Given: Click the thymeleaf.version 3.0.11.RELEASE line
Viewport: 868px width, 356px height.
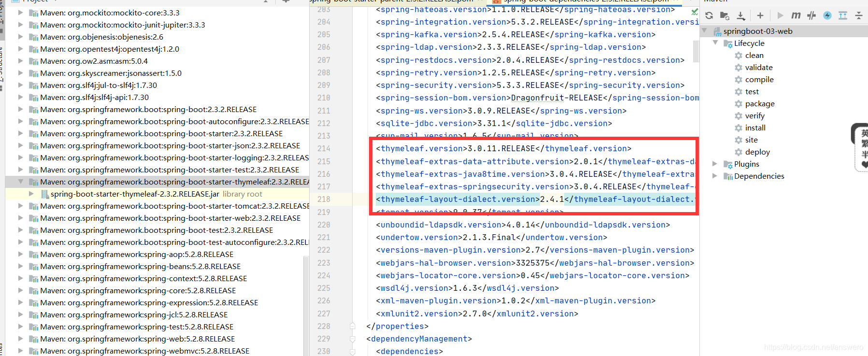Looking at the screenshot, I should (x=504, y=149).
